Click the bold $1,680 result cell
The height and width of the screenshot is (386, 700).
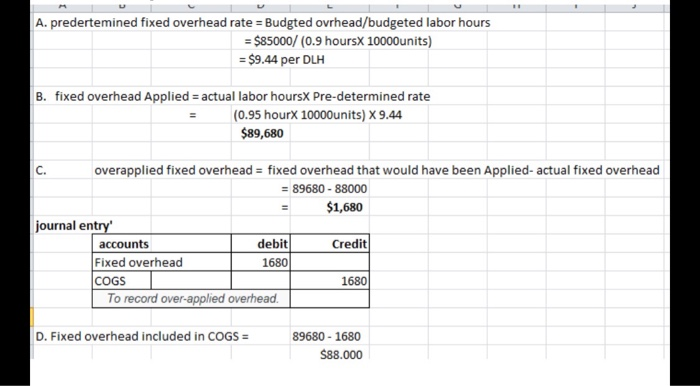(x=344, y=207)
